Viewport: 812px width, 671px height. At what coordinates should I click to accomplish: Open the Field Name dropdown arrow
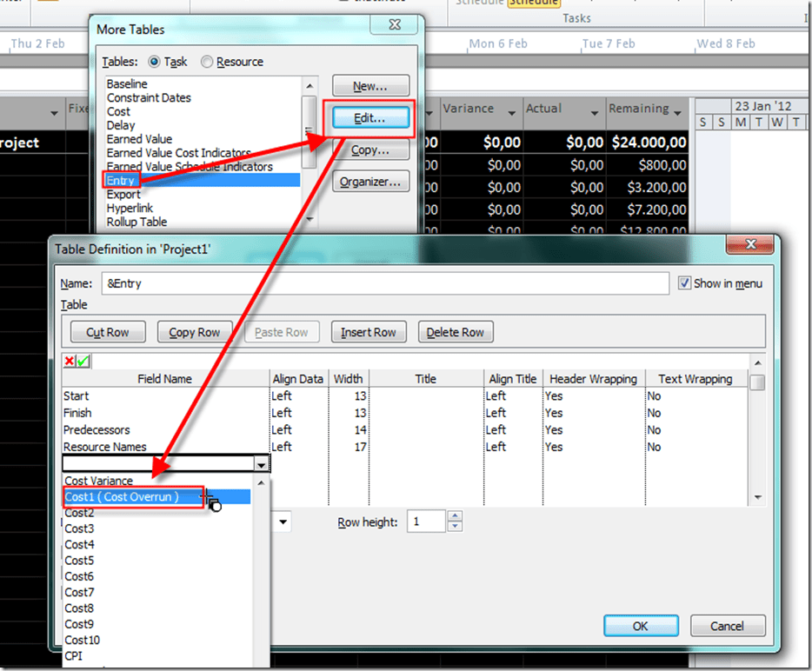(261, 465)
